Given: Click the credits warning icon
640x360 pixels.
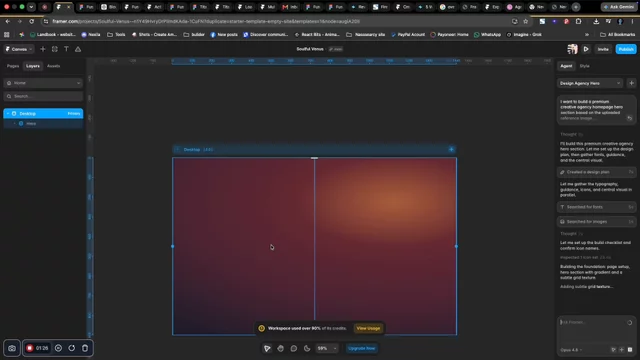Looking at the screenshot, I should tap(262, 328).
